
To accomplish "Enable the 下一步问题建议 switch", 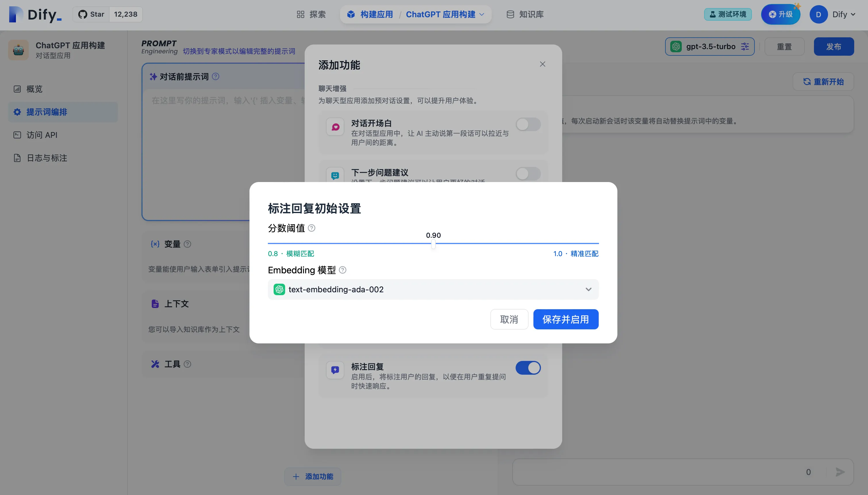I will click(x=528, y=174).
